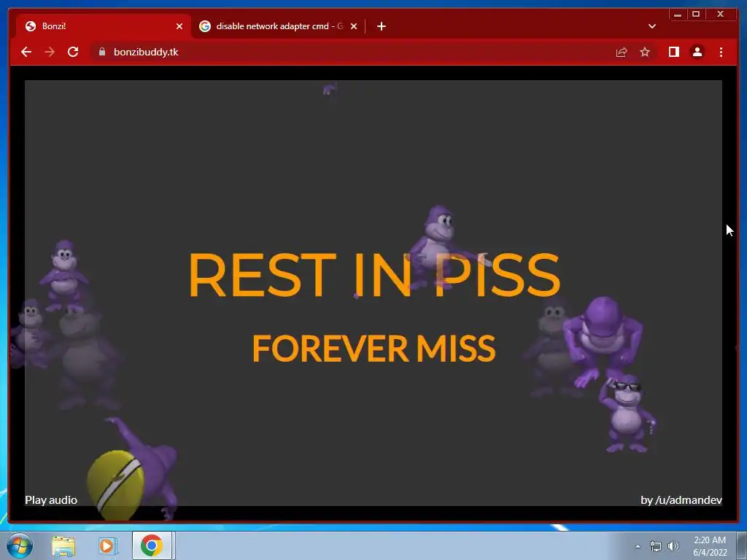Expand the tab search dropdown arrow
This screenshot has height=560, width=747.
[652, 26]
